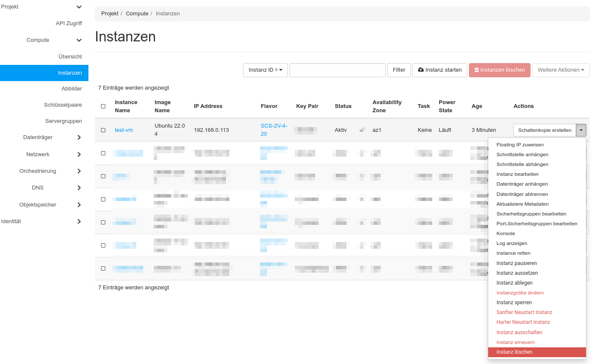
Task: Click the Filter button
Action: 399,70
